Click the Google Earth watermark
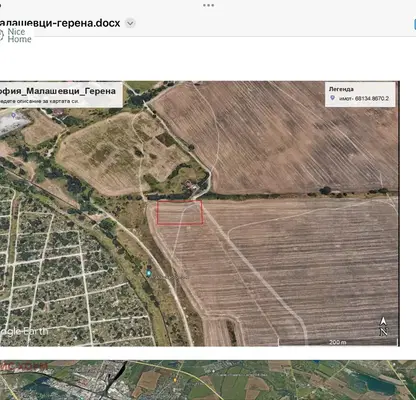 (x=24, y=331)
